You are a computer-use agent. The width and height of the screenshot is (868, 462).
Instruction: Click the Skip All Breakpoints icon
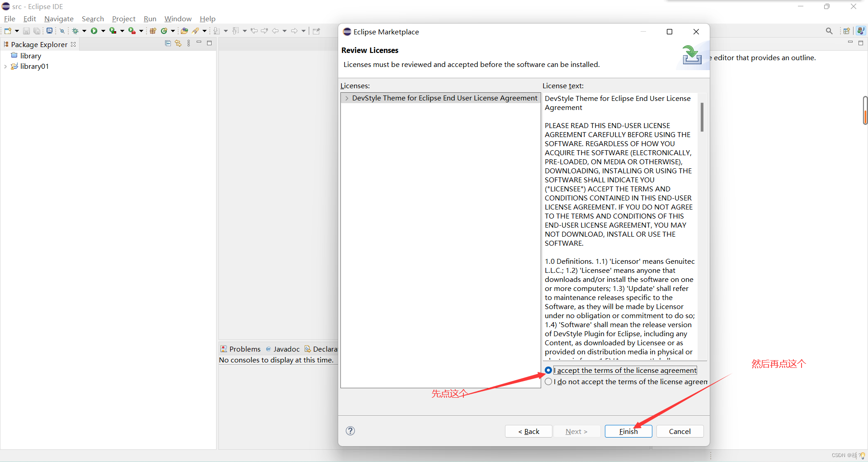(62, 31)
